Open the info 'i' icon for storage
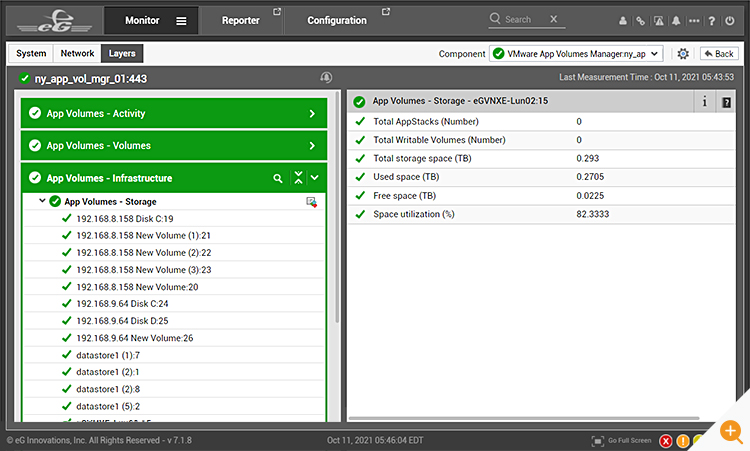This screenshot has width=750, height=451. coord(705,101)
